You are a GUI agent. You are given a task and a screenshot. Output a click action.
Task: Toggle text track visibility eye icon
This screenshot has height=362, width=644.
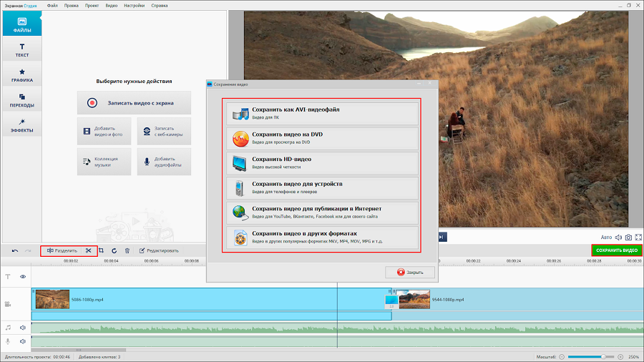click(x=23, y=276)
